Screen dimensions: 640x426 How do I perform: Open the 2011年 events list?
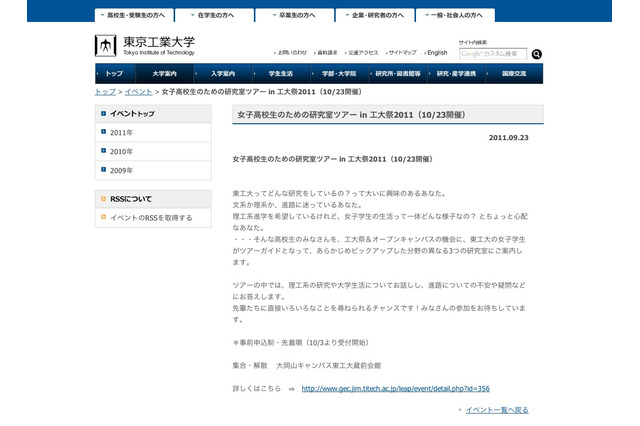pos(153,133)
